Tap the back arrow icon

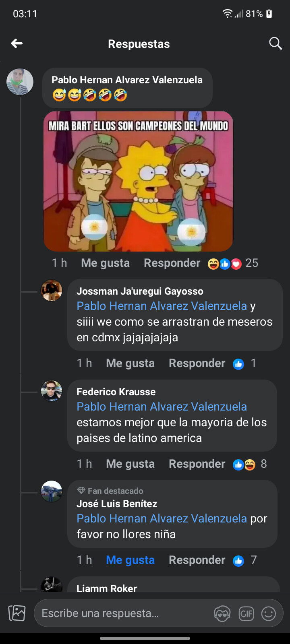click(17, 43)
